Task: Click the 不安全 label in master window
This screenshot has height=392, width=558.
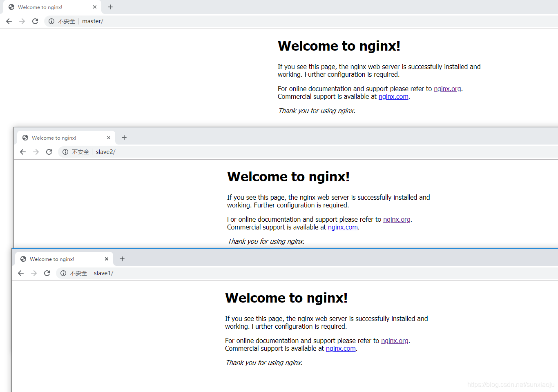Action: pos(67,21)
